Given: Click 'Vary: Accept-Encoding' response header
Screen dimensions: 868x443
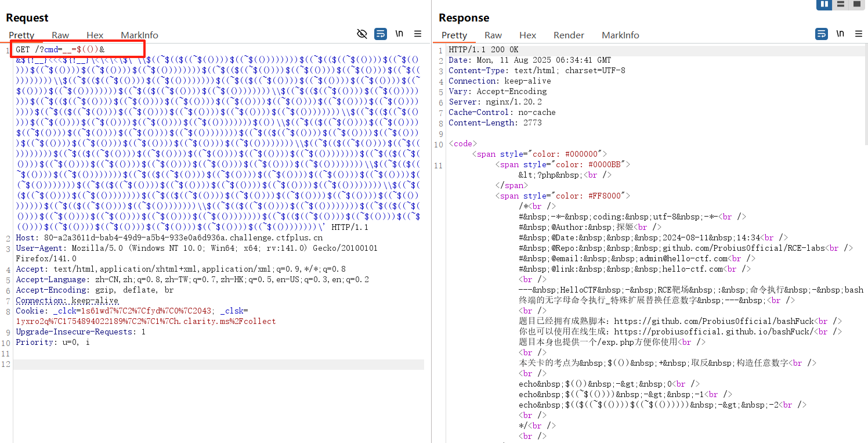Looking at the screenshot, I should point(497,92).
